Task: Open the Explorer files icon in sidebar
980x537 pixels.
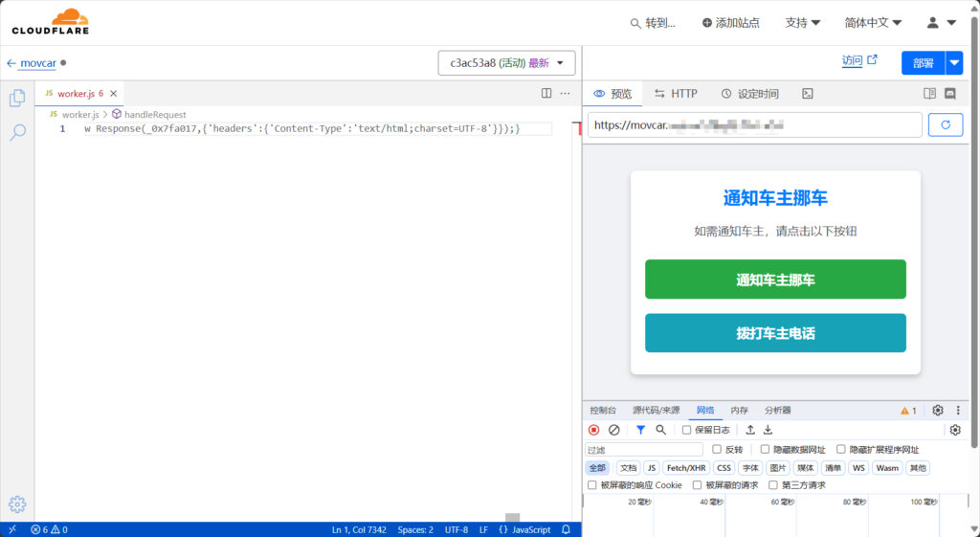Action: 17,98
